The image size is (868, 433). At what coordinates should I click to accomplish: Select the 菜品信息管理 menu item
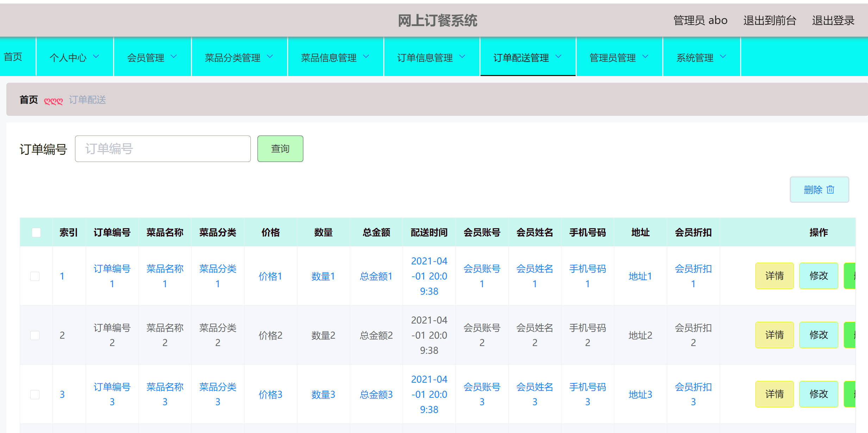click(x=335, y=57)
